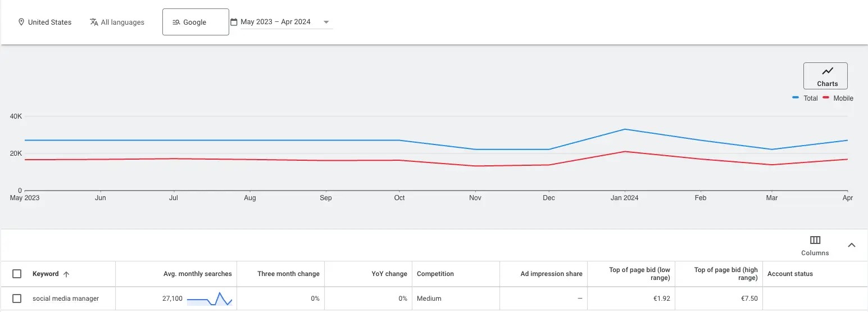Click the 20K y-axis label
The height and width of the screenshot is (312, 868).
16,153
